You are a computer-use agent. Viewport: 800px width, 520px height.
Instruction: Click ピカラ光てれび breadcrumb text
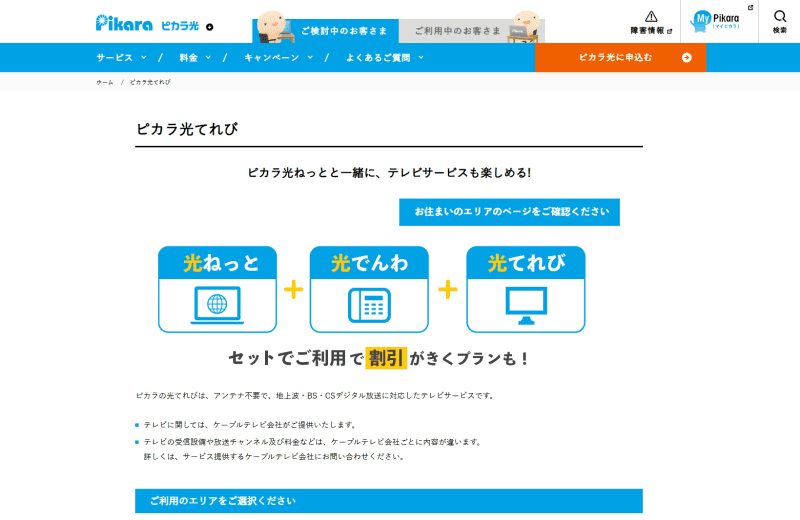150,82
